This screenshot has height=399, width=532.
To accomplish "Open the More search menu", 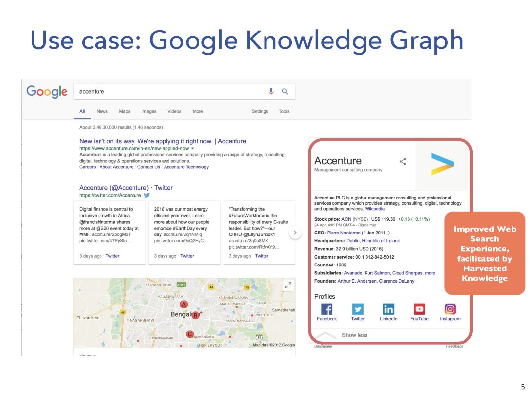I will tap(198, 111).
